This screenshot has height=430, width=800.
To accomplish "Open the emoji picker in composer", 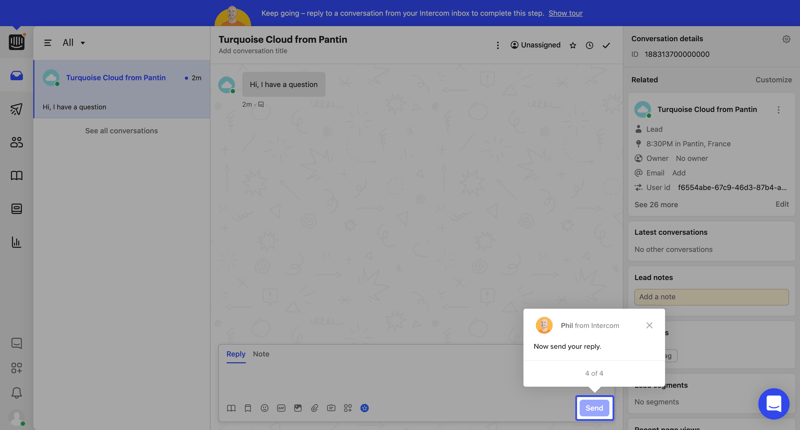I will click(264, 408).
